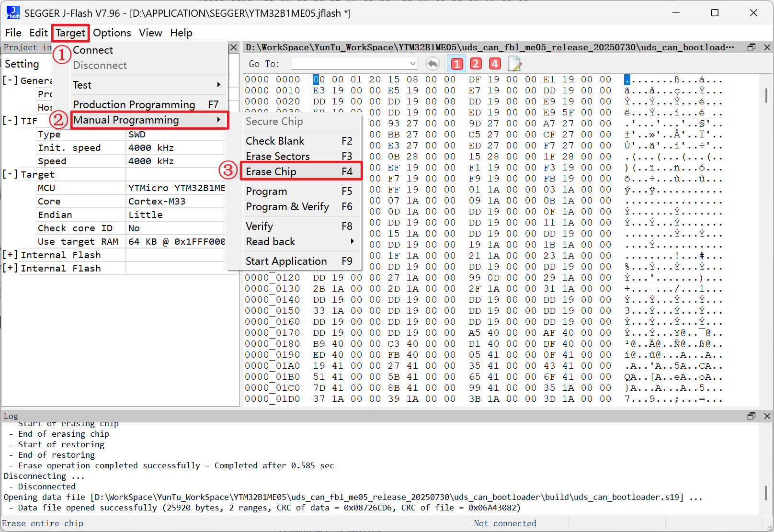Screen dimensions: 774x532
Task: Close the Log panel
Action: click(x=767, y=416)
